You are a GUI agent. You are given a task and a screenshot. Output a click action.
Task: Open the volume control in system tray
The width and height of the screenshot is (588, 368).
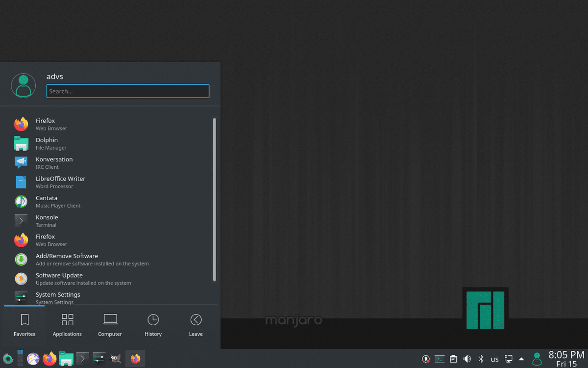pos(467,359)
